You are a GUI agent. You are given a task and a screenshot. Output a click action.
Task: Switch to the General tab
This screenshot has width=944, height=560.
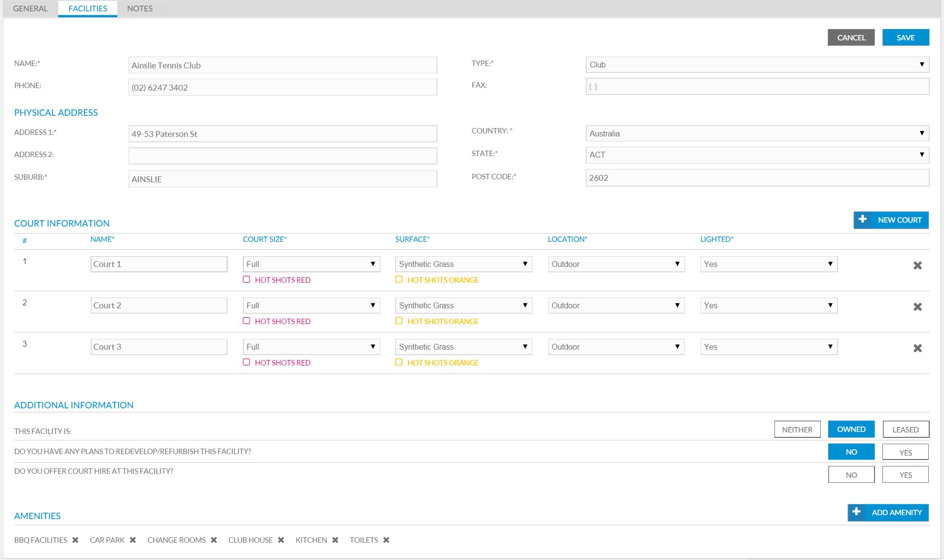[30, 8]
